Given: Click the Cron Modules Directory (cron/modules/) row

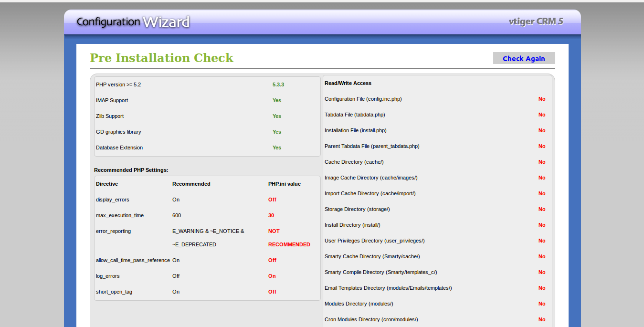Looking at the screenshot, I should (x=437, y=319).
